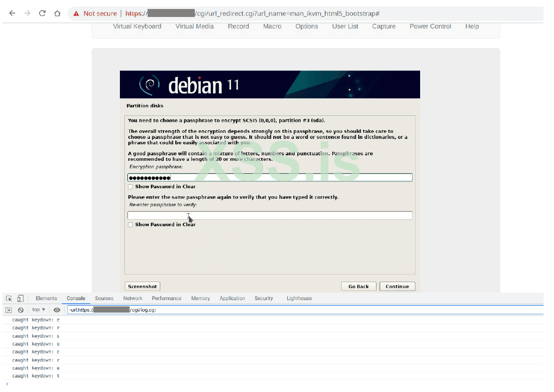Image resolution: width=554 pixels, height=392 pixels.
Task: Switch to the Performance tab
Action: click(x=167, y=299)
